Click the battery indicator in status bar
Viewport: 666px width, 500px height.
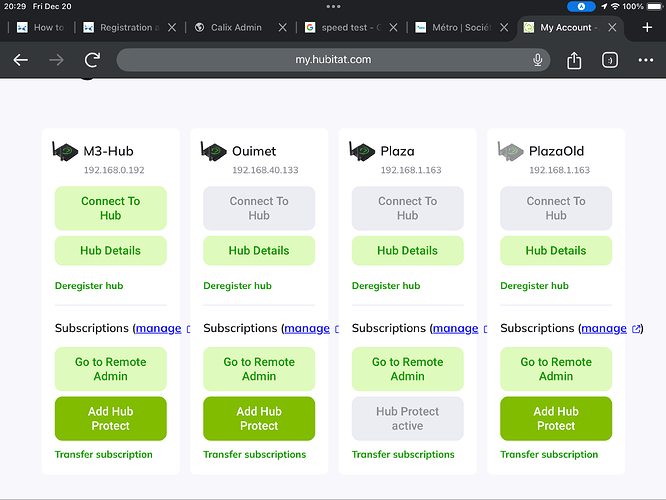click(655, 6)
